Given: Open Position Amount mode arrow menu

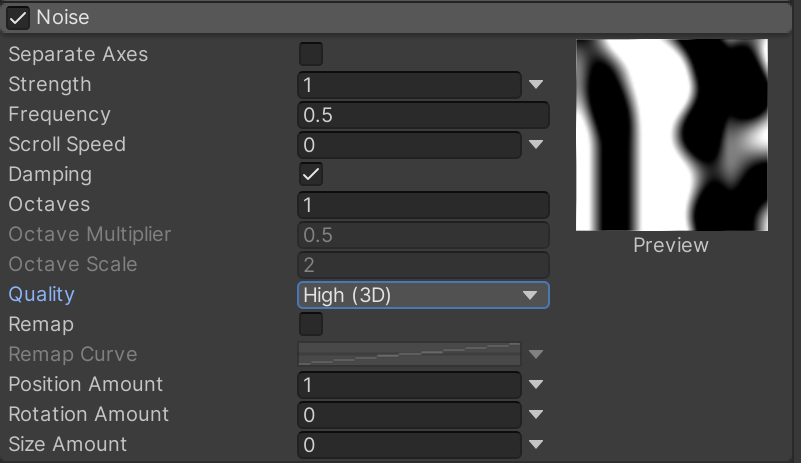Looking at the screenshot, I should tap(536, 385).
